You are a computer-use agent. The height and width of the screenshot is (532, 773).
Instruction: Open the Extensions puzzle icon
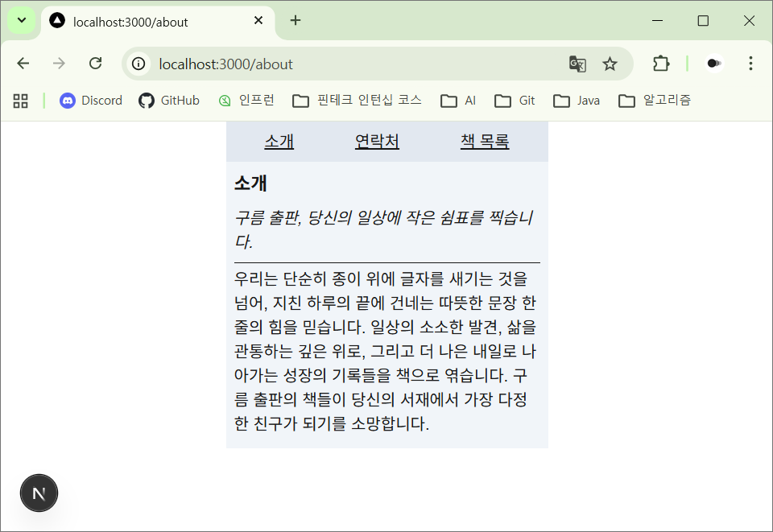click(661, 64)
